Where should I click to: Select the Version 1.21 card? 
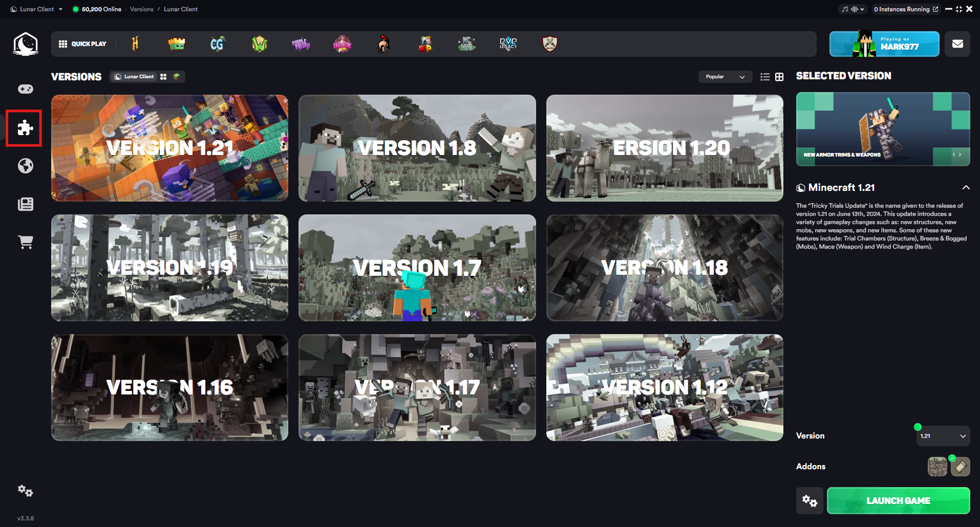click(169, 148)
